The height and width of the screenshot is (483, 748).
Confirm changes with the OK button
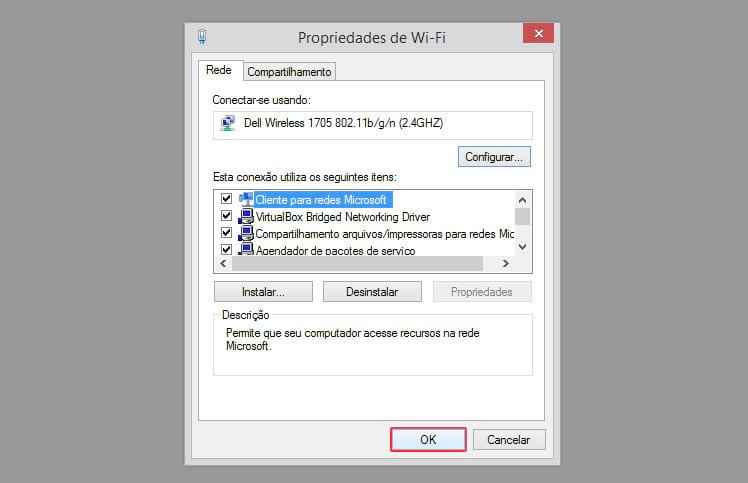tap(428, 440)
